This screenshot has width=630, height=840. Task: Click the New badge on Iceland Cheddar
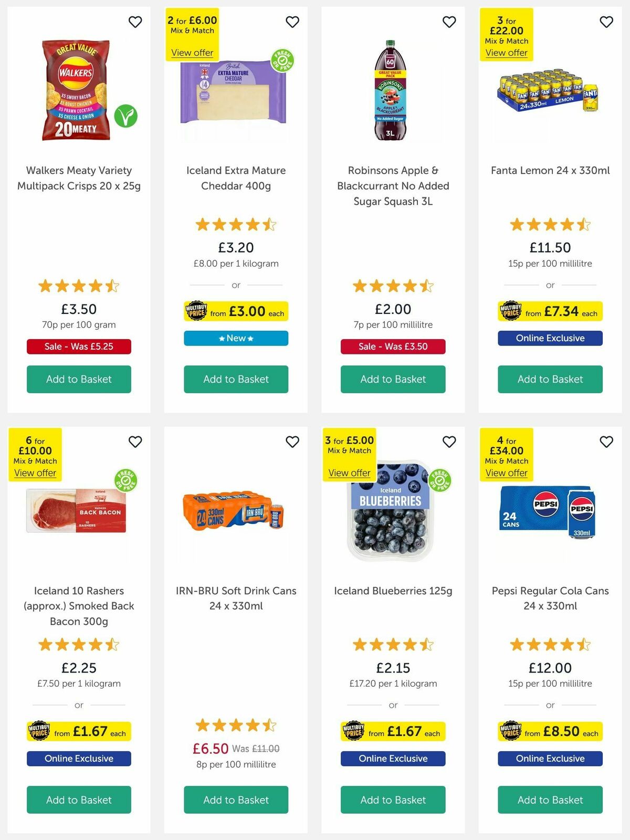pyautogui.click(x=235, y=338)
